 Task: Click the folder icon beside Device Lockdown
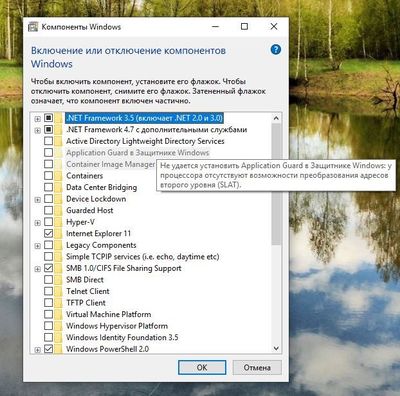pos(59,199)
